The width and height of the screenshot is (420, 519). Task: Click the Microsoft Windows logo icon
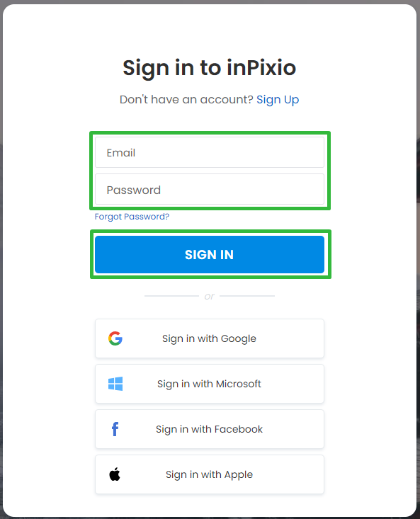coord(115,384)
